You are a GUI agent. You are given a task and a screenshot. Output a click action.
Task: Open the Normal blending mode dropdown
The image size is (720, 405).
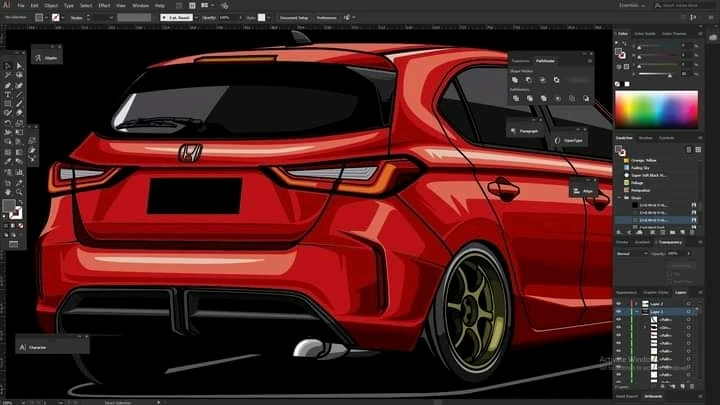coord(630,253)
